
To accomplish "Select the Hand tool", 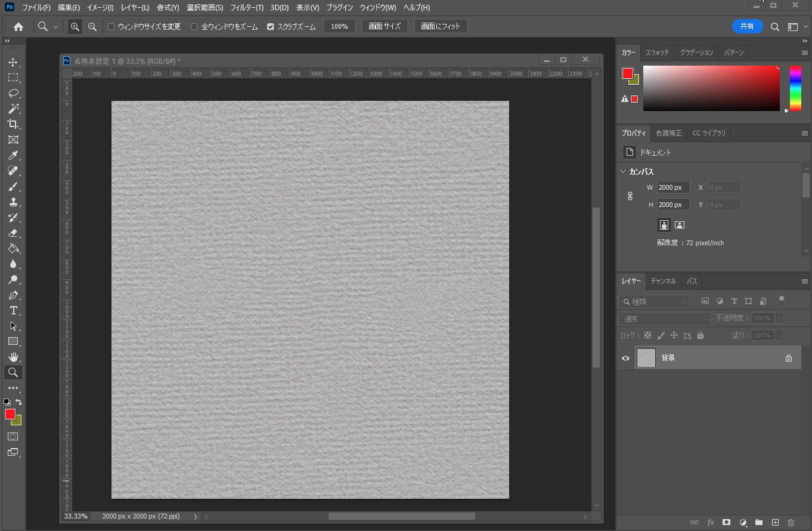I will [x=13, y=357].
